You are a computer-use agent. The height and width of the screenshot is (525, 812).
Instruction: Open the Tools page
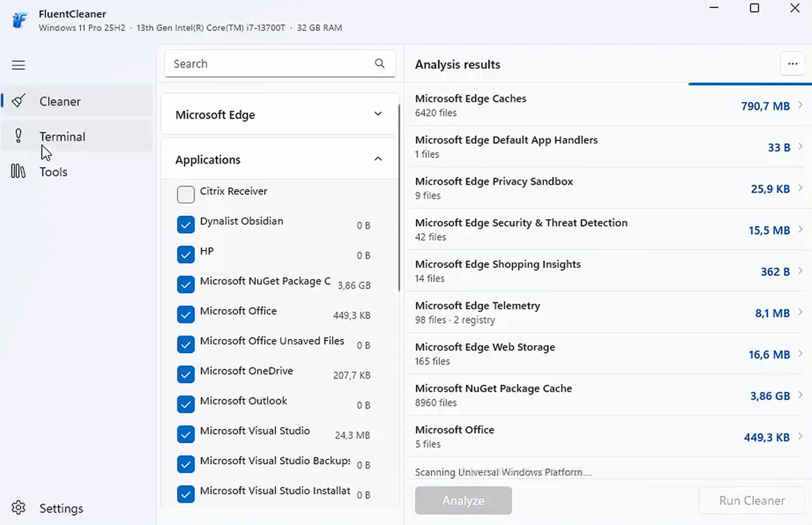[x=53, y=172]
